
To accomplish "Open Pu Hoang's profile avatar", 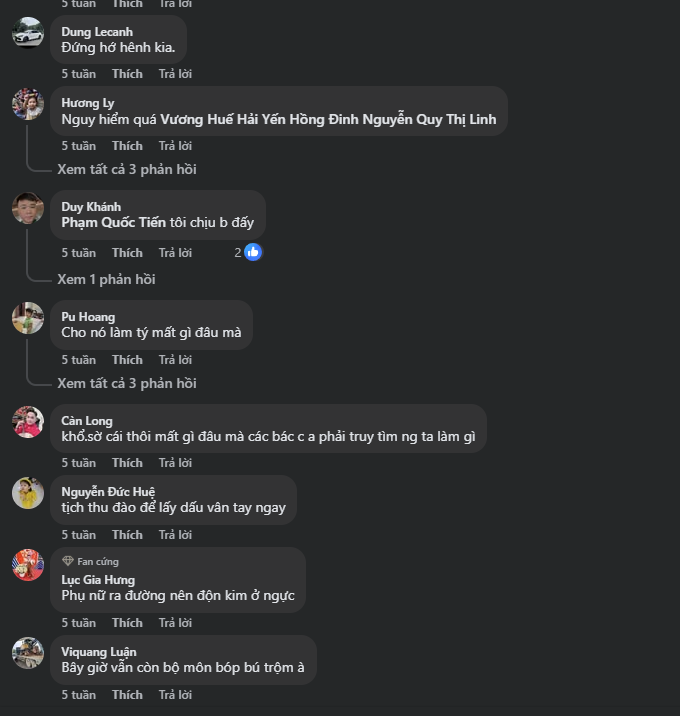I will (28, 318).
